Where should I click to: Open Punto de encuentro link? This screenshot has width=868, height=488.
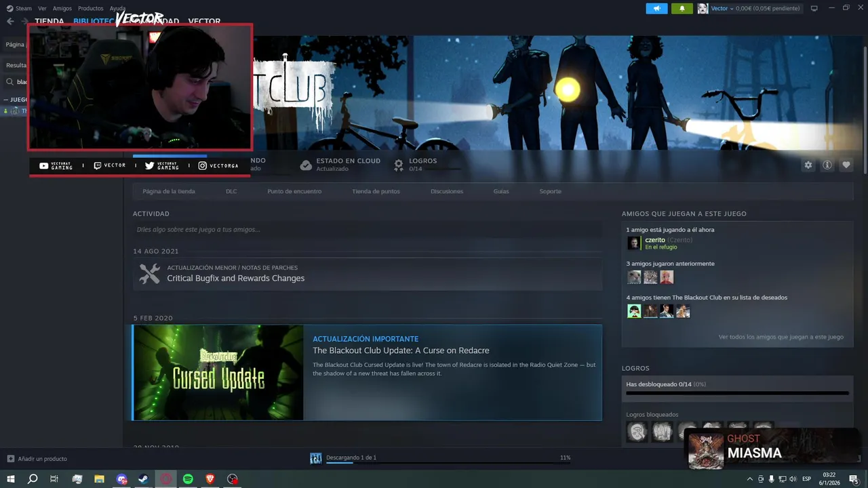294,191
